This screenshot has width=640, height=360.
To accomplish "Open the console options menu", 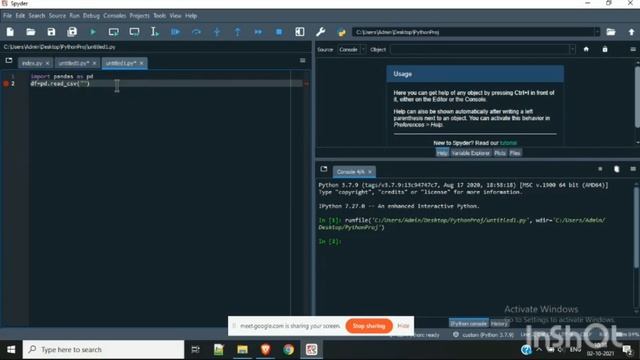I will click(x=633, y=169).
